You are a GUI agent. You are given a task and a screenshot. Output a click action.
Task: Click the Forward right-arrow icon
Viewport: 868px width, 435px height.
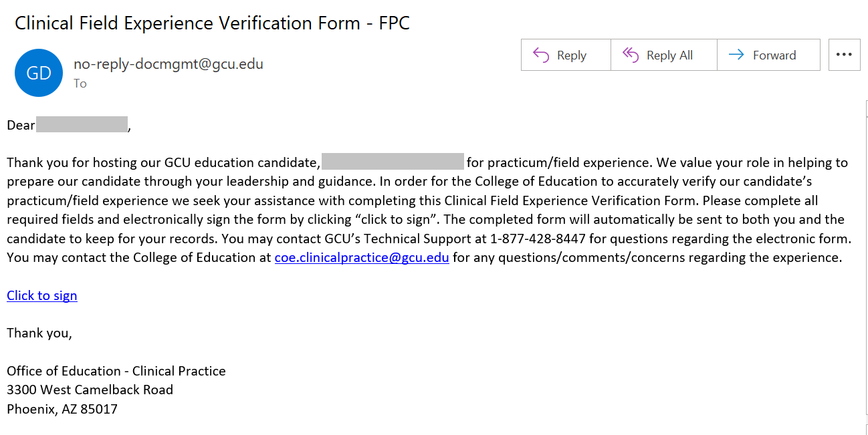coord(736,55)
